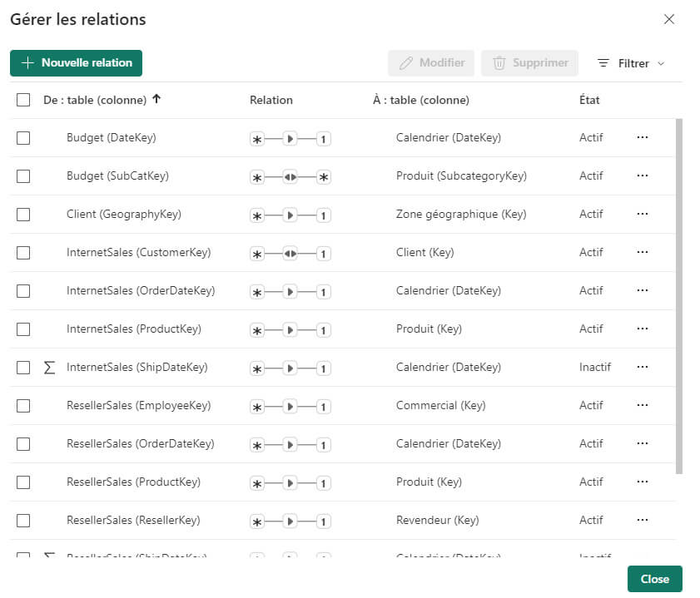
Task: Open the Filtrer dropdown
Action: pos(633,63)
